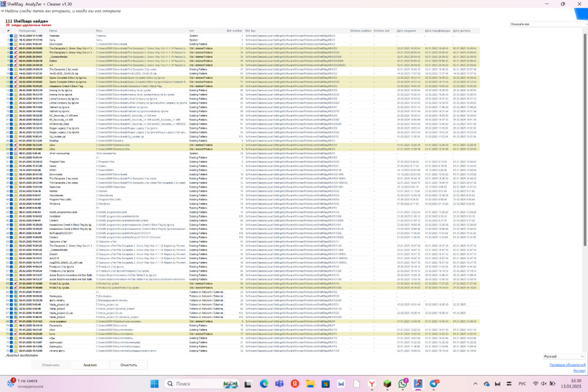Click the network icon in the Vanie_project (2).zip row
588x392 pixels.
click(x=15, y=313)
